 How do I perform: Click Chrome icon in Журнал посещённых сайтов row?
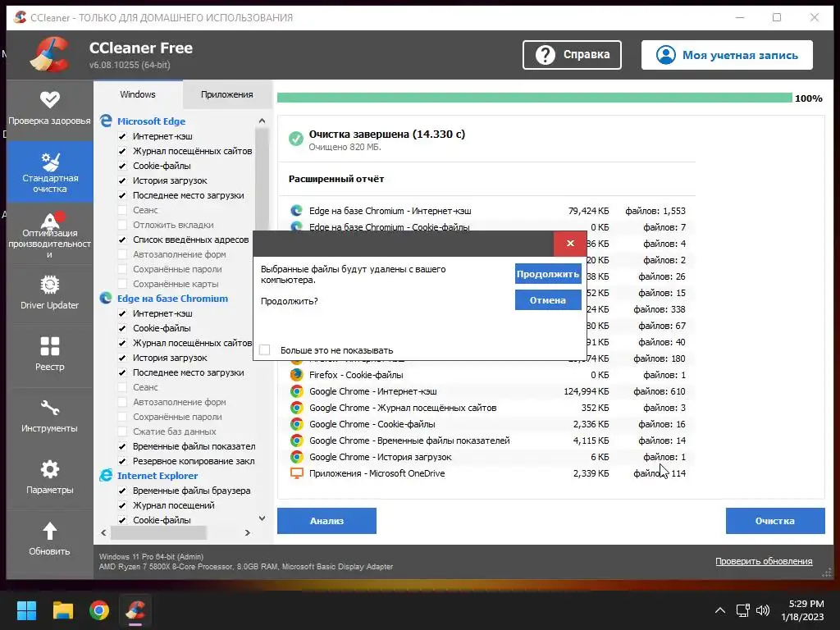pyautogui.click(x=296, y=408)
